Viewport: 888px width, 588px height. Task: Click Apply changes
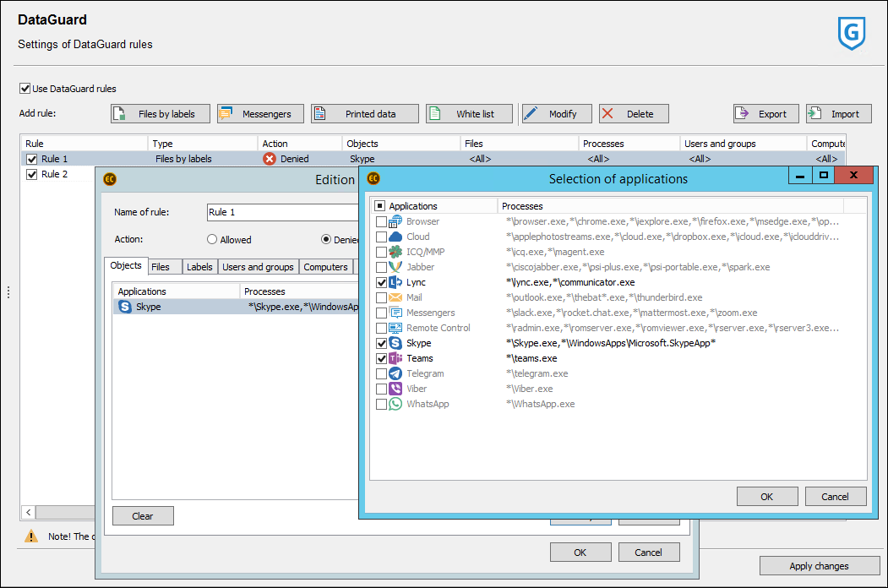click(x=820, y=566)
